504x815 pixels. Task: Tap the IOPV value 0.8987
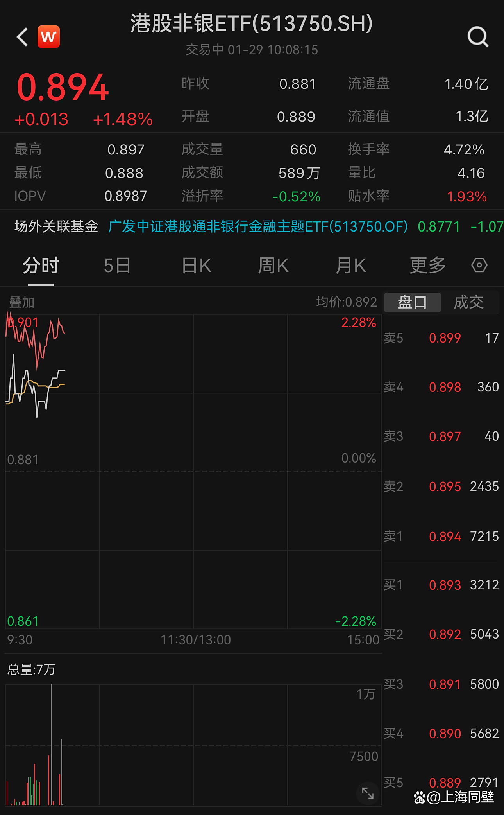point(126,196)
